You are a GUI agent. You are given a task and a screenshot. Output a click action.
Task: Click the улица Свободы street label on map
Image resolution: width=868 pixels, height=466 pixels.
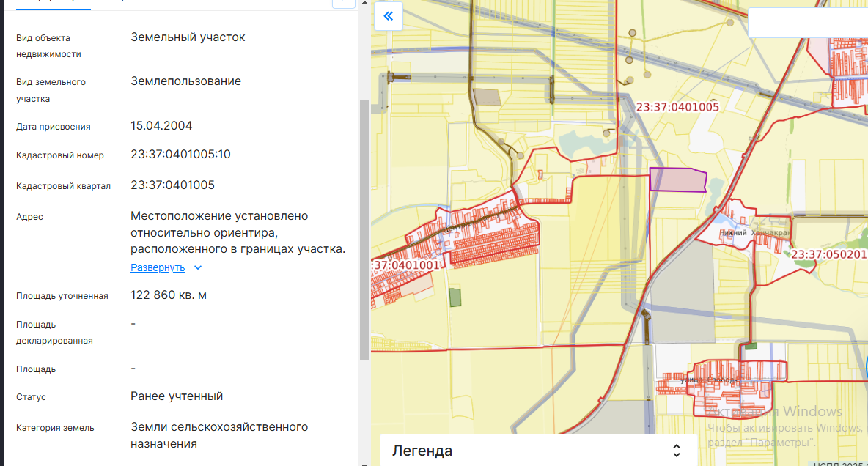tap(709, 380)
